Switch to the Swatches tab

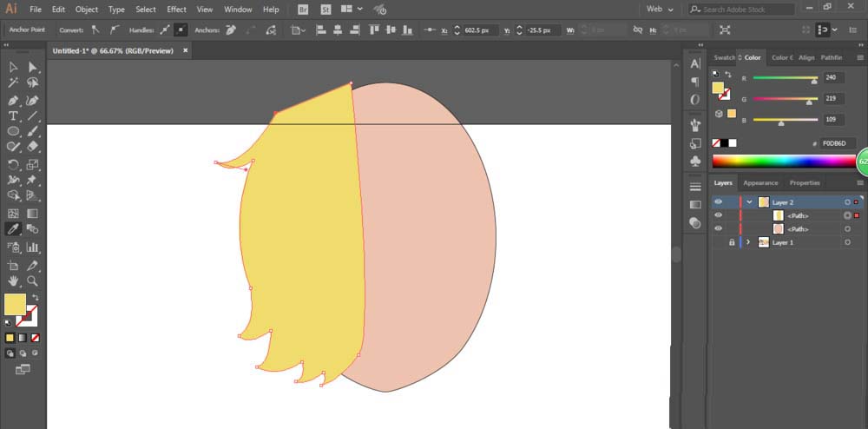pos(724,57)
